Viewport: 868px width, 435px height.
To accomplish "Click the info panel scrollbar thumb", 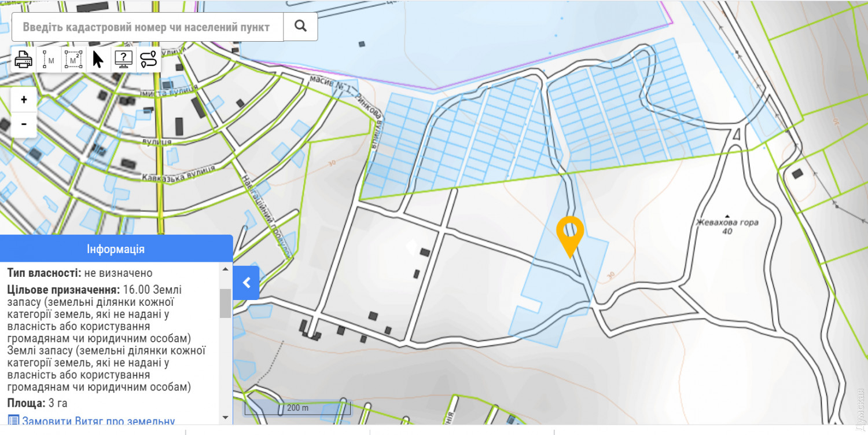I will pos(225,303).
